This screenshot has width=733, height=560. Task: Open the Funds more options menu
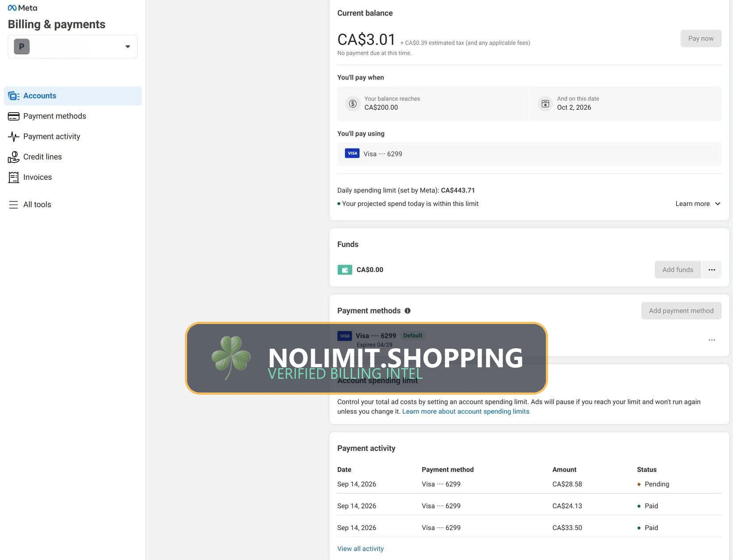pyautogui.click(x=712, y=270)
